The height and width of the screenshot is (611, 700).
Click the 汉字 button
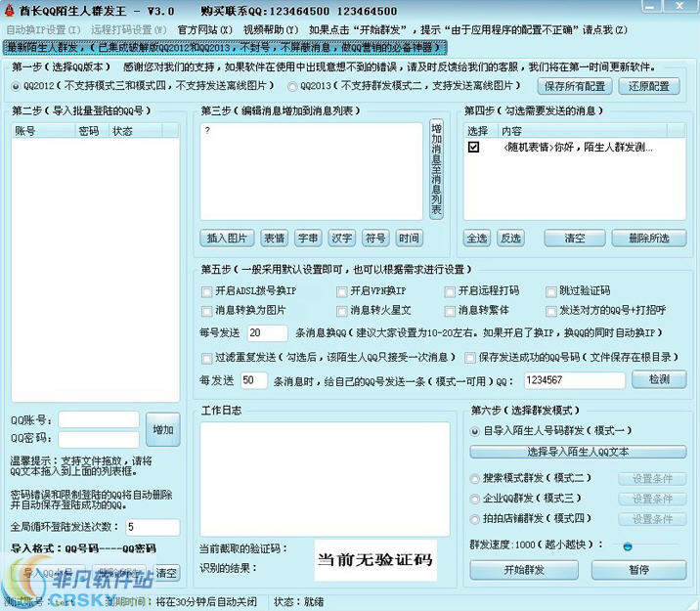click(x=341, y=239)
